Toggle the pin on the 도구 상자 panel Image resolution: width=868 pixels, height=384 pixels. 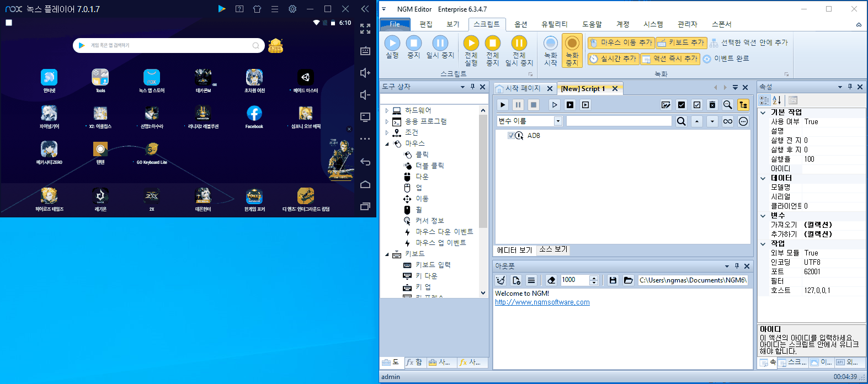(x=472, y=87)
